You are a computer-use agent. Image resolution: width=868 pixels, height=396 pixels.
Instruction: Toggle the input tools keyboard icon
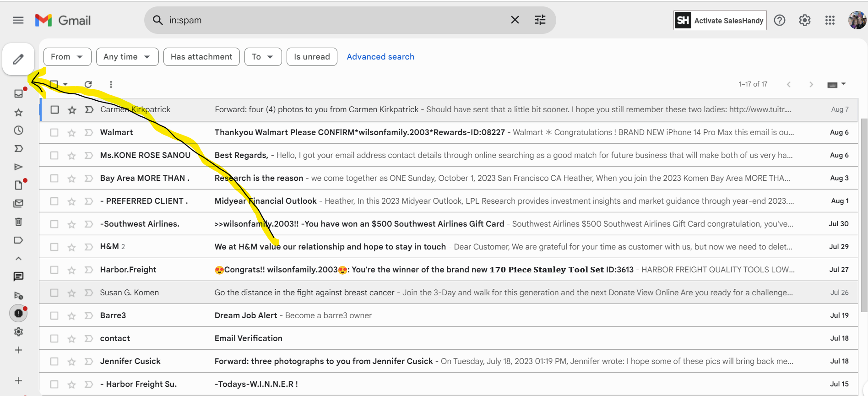832,85
